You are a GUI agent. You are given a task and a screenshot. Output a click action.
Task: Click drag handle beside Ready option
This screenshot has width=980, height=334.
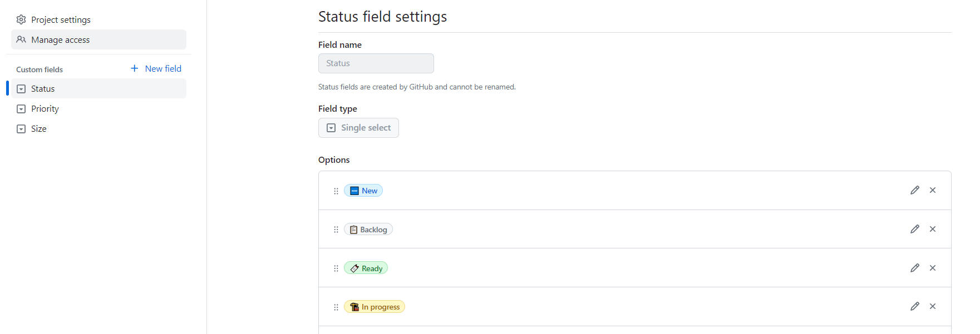[x=336, y=268]
